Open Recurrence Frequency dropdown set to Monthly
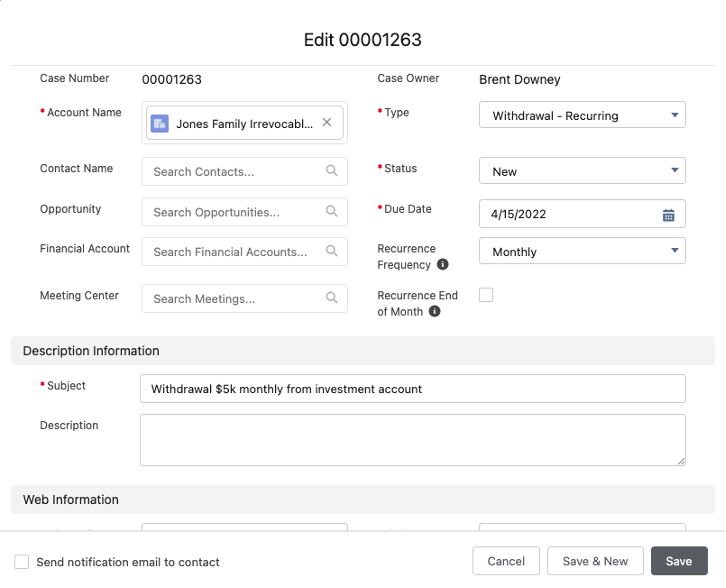The image size is (726, 588). 582,251
